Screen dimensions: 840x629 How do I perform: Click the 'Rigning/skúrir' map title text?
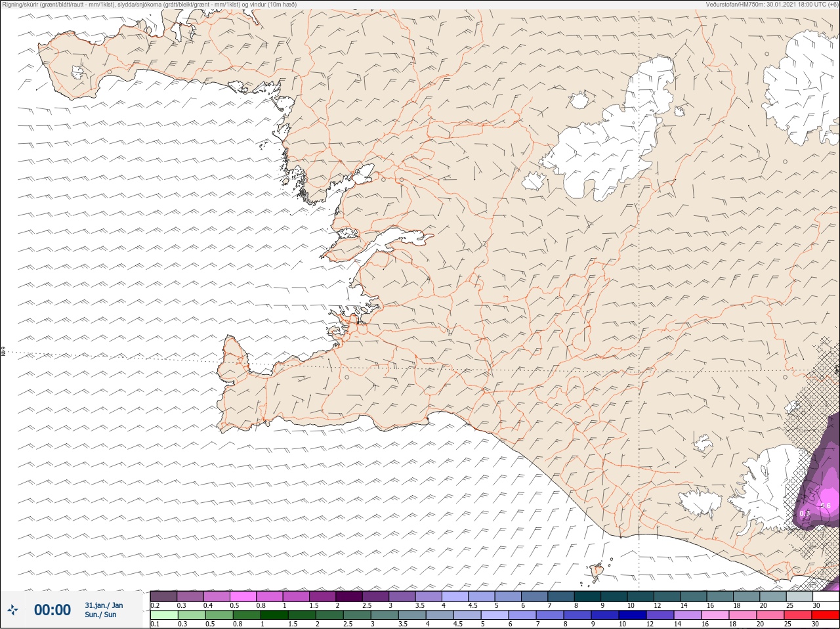pos(149,5)
